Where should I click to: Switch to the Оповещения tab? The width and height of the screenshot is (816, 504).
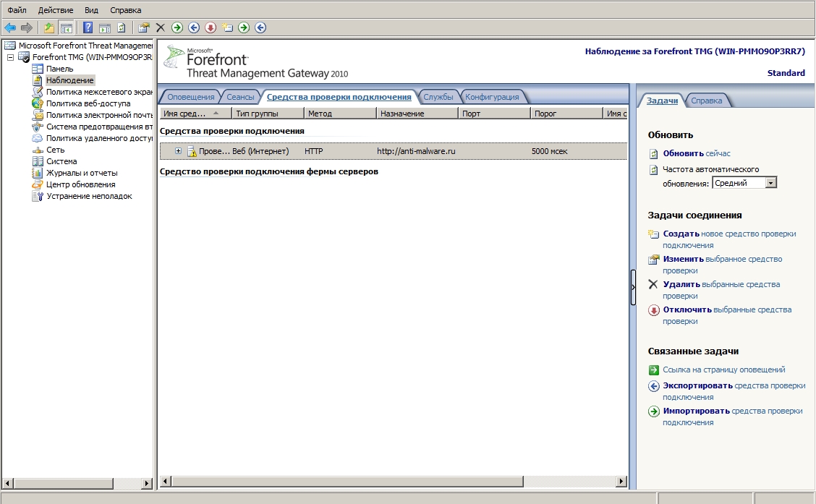tap(190, 97)
